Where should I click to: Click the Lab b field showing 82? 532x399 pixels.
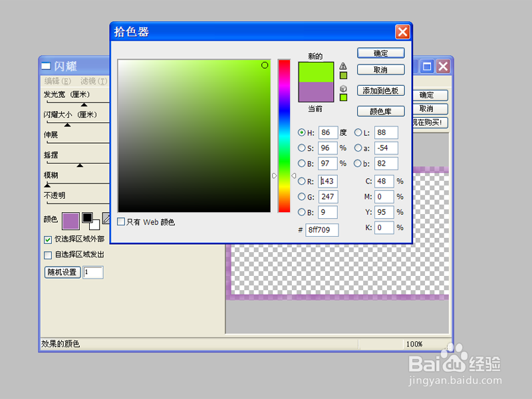click(386, 163)
